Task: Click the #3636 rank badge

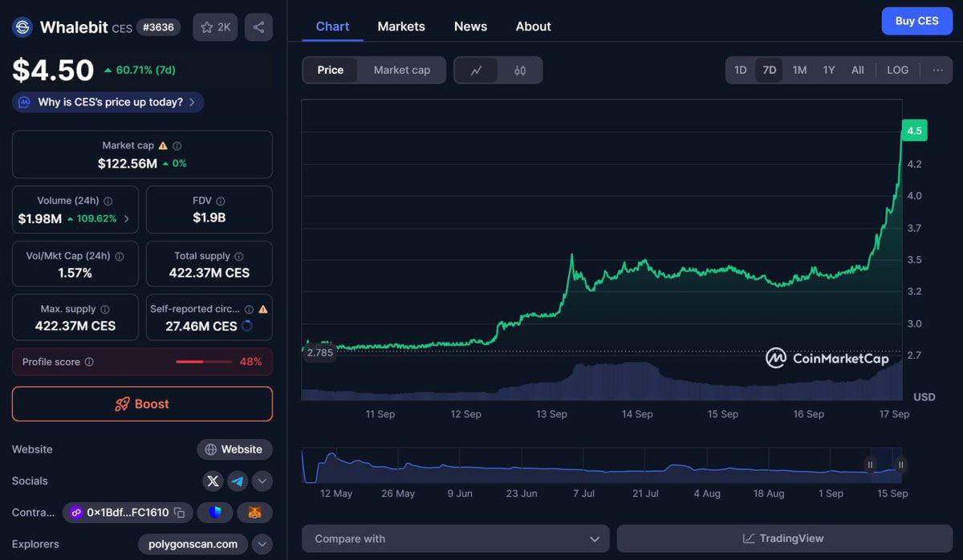Action: click(x=158, y=27)
